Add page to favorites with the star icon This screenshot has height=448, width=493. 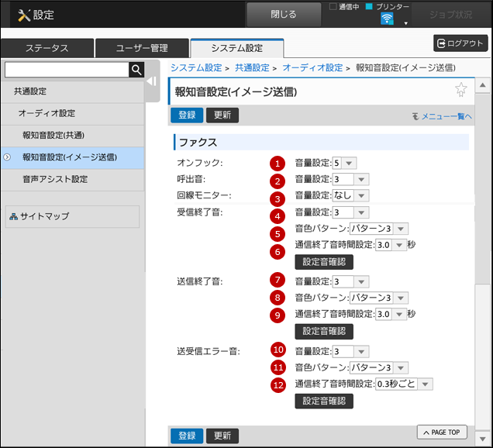point(461,90)
